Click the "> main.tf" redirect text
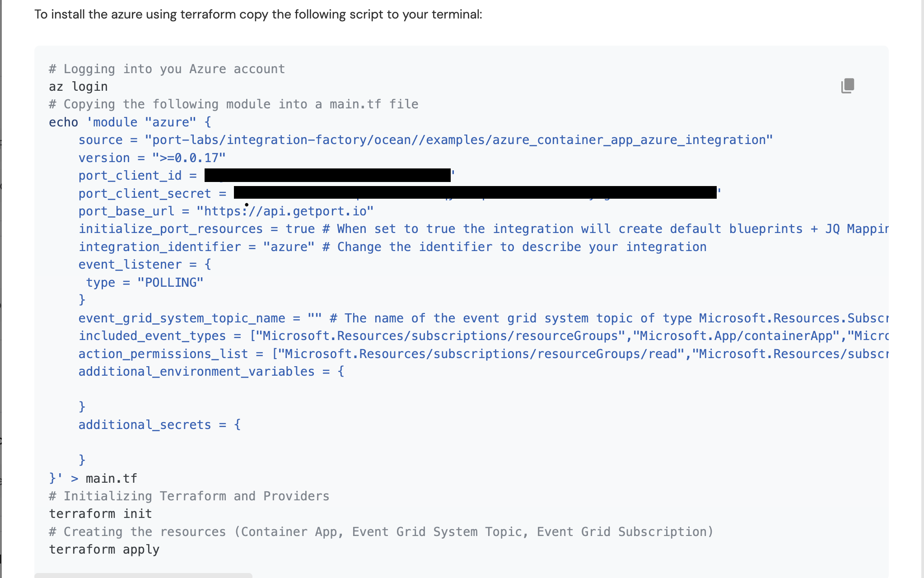 coord(104,479)
